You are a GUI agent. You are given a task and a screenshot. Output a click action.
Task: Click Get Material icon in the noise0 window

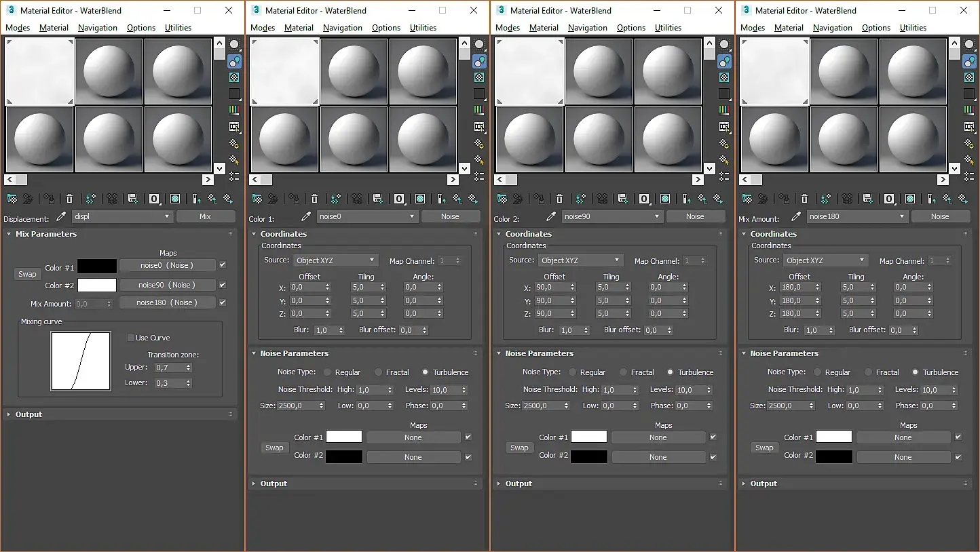pyautogui.click(x=257, y=199)
